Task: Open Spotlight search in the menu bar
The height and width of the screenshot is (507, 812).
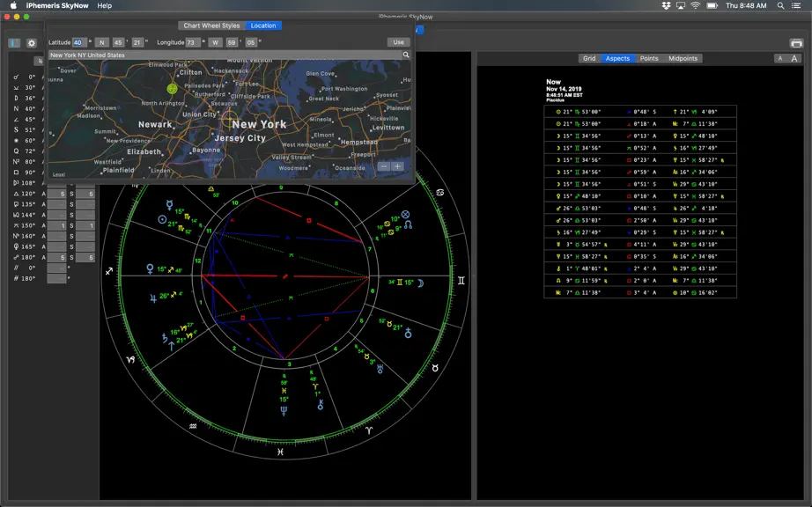Action: click(x=780, y=5)
